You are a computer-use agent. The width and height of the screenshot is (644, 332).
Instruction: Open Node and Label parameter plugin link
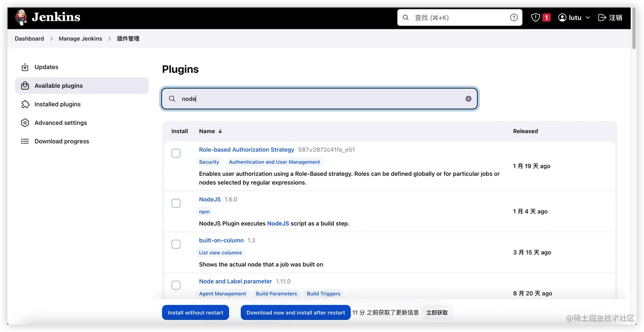[x=236, y=281]
